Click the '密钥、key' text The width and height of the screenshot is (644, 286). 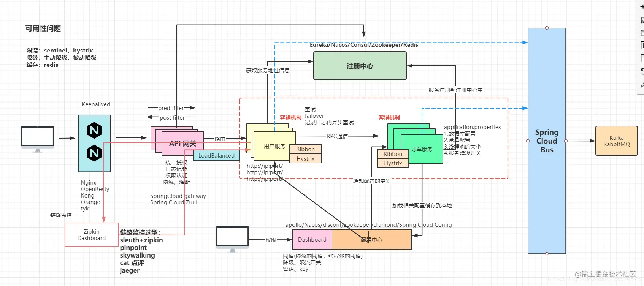(x=295, y=269)
